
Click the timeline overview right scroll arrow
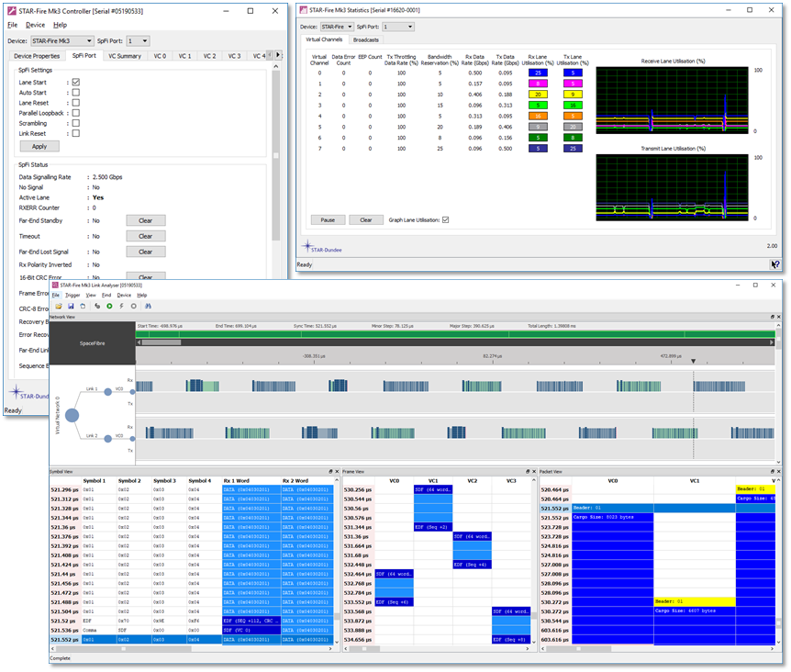click(x=772, y=342)
